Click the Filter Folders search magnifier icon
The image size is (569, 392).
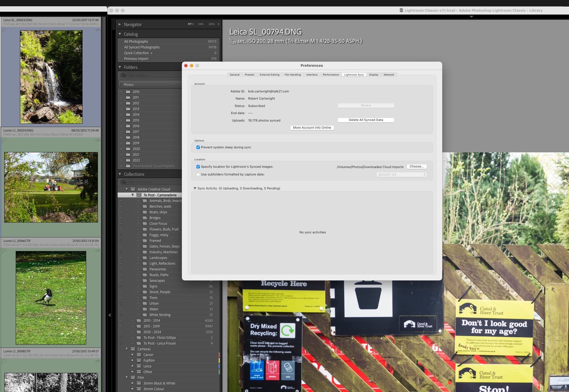coord(124,75)
